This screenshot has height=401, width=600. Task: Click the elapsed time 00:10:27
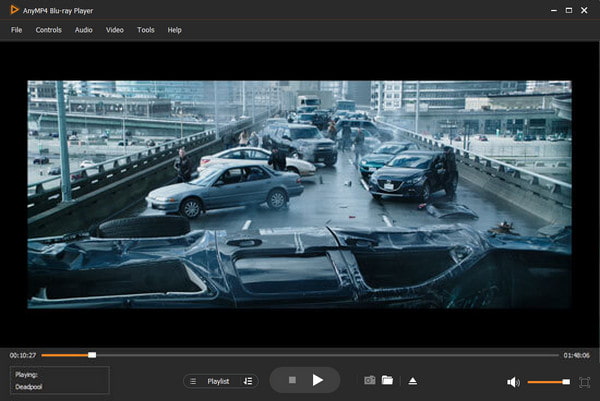[x=23, y=355]
